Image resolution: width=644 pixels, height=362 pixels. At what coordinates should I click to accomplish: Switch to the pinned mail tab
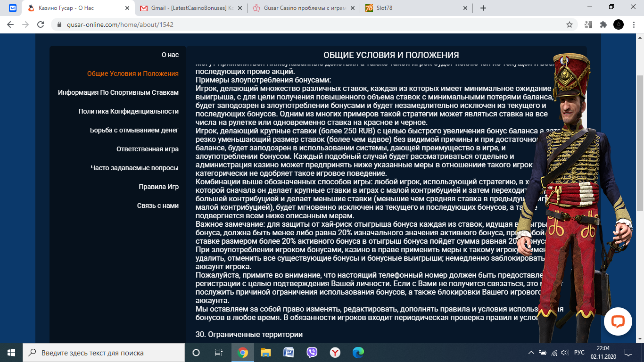[x=13, y=8]
